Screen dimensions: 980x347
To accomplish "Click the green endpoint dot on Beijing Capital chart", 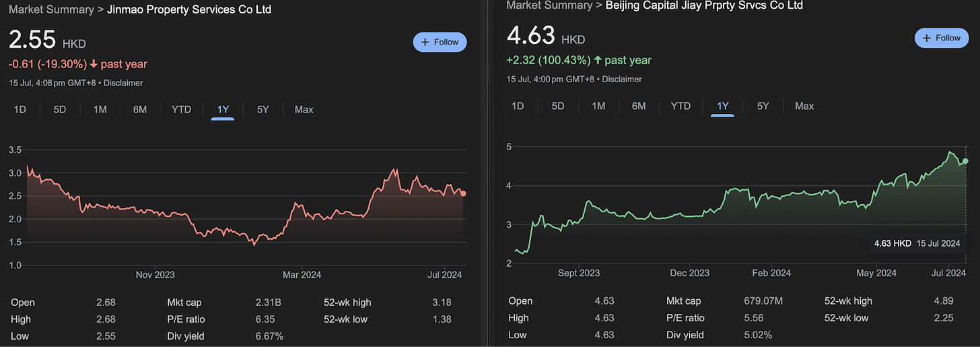I will click(966, 161).
